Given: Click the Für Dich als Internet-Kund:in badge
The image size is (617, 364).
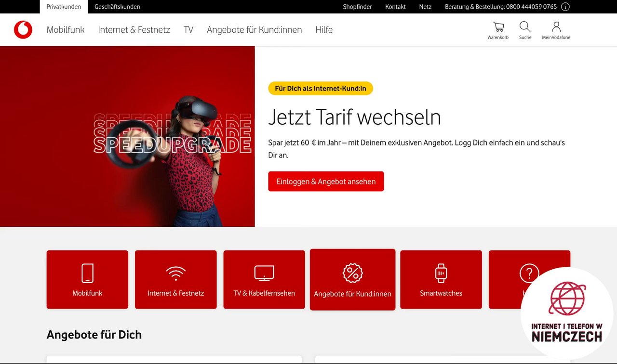Looking at the screenshot, I should pos(321,89).
